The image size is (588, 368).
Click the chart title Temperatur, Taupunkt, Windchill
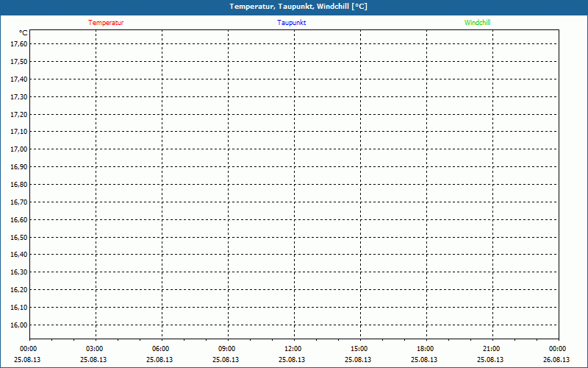(298, 7)
